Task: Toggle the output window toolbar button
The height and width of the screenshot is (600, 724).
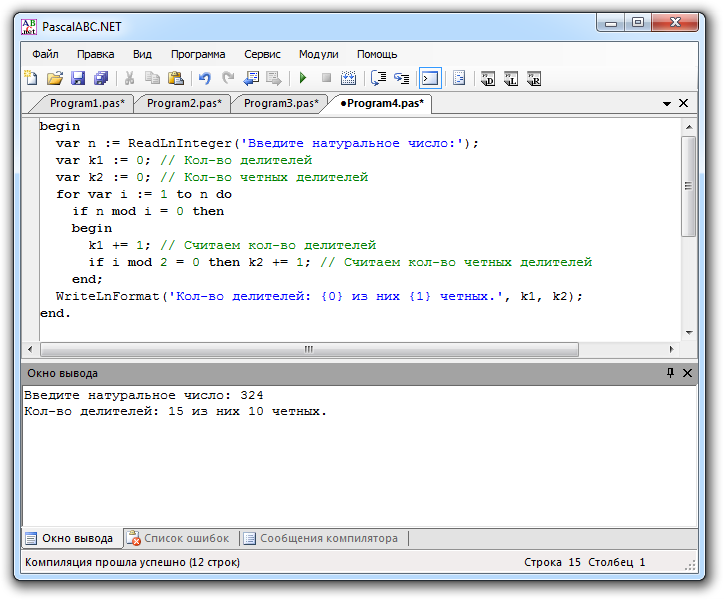Action: pyautogui.click(x=430, y=78)
